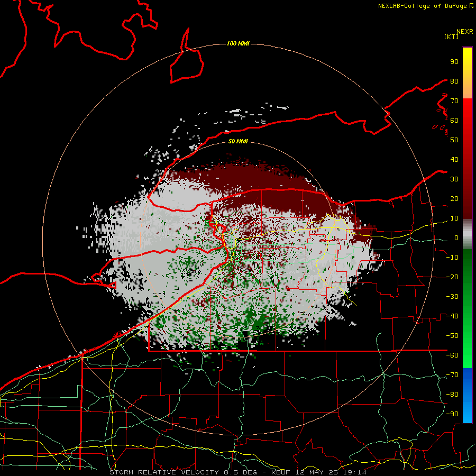The height and width of the screenshot is (476, 476).
Task: Select the -60 value on the velocity scale
Action: [x=452, y=355]
